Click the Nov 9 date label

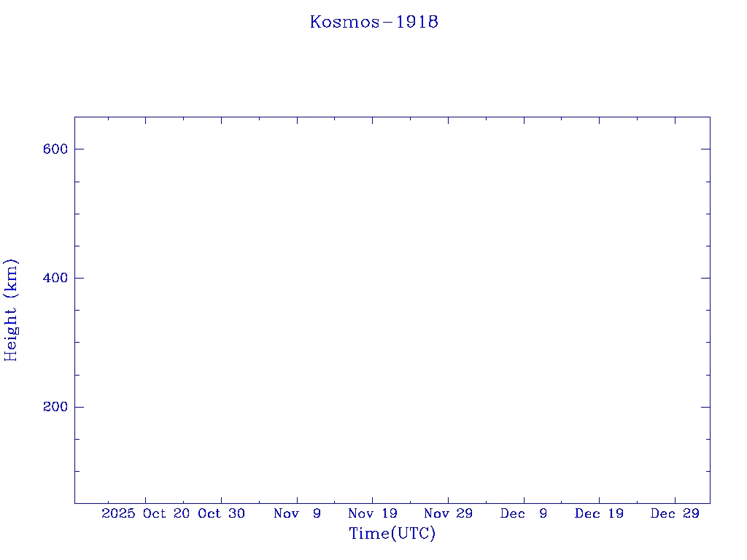click(297, 513)
